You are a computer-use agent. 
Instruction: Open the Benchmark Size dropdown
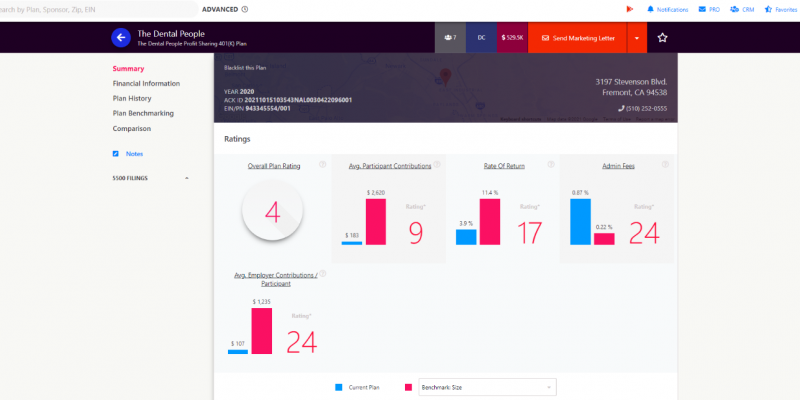(x=486, y=387)
